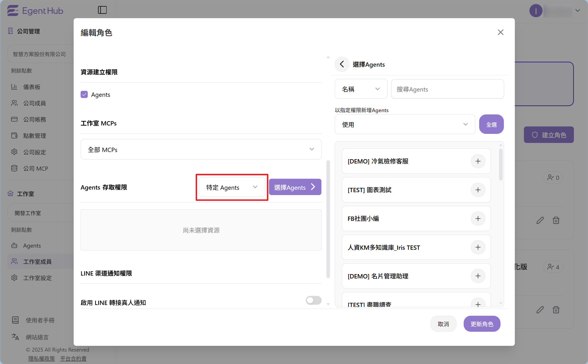Uncheck the Agents resource creation checkbox

click(84, 94)
